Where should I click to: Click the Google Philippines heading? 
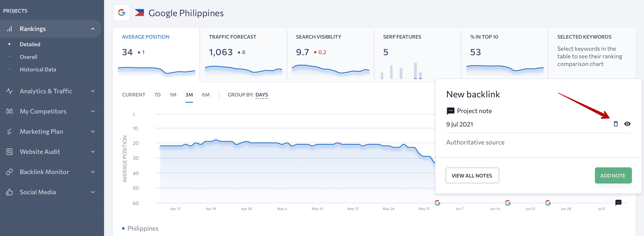coord(186,13)
